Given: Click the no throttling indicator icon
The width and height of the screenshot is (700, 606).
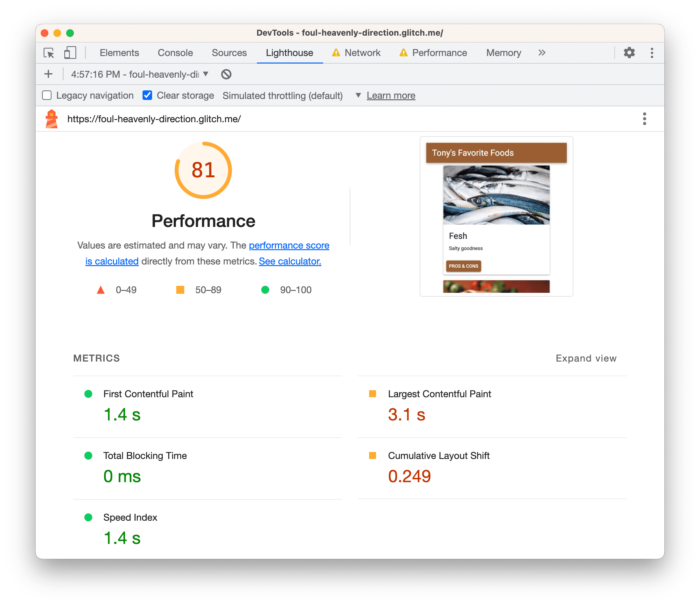Looking at the screenshot, I should pos(227,74).
